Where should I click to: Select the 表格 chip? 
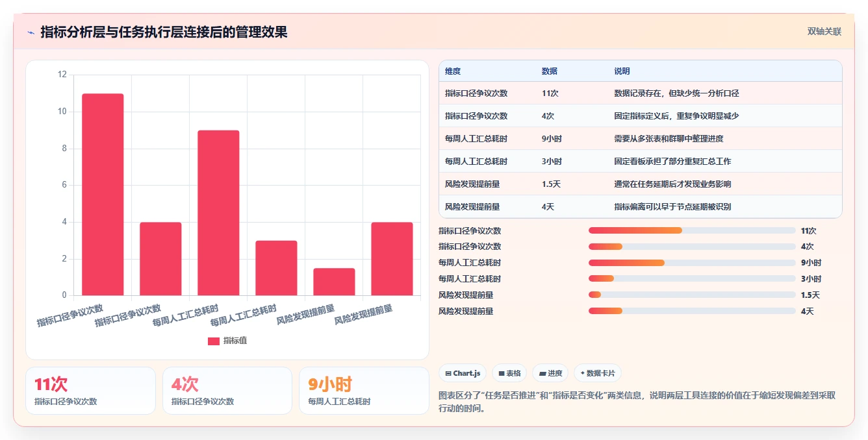pyautogui.click(x=509, y=373)
